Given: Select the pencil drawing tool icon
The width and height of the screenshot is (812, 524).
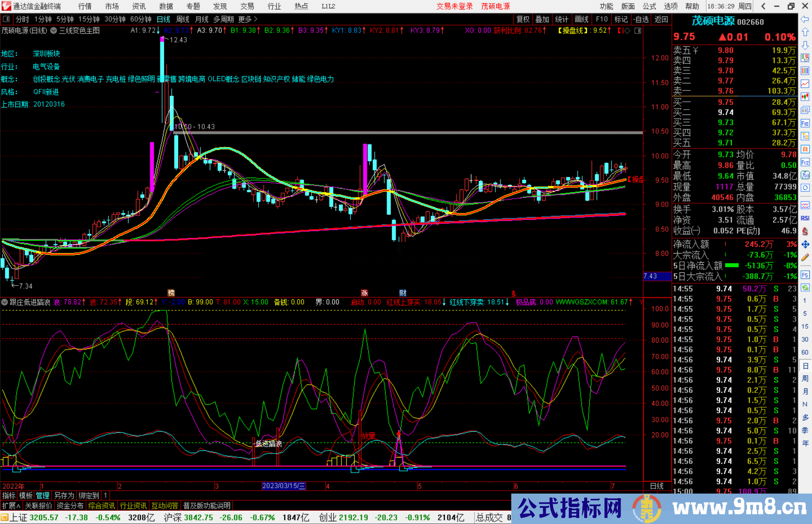Looking at the screenshot, I should 805,258.
